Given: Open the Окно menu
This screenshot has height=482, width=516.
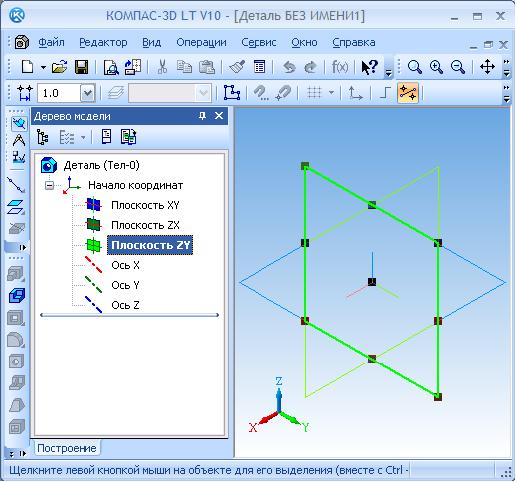Looking at the screenshot, I should pos(304,42).
